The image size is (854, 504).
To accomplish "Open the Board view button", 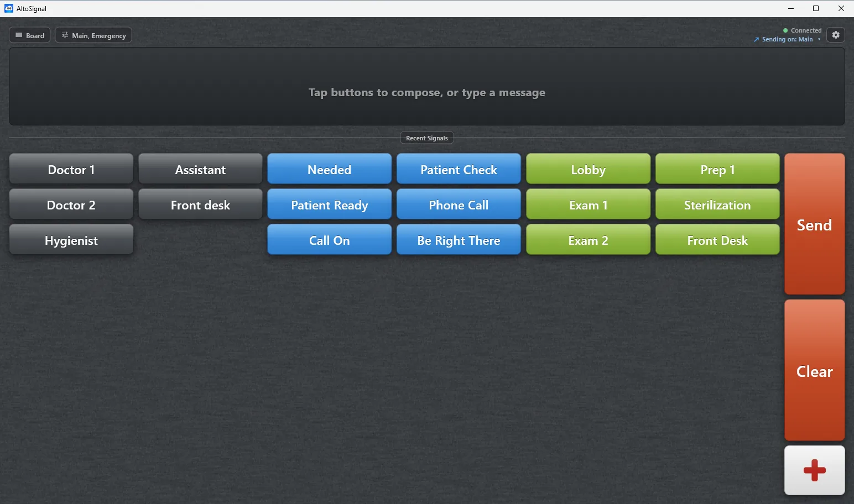I will point(30,35).
